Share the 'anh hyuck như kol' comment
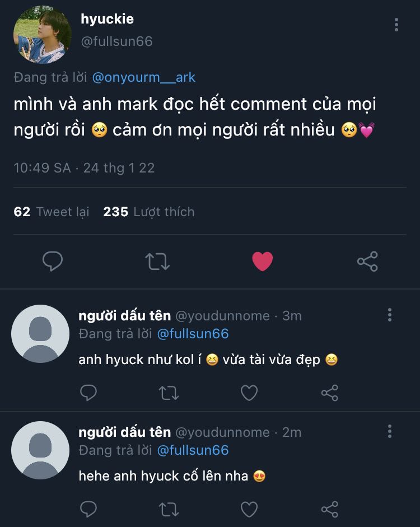This screenshot has width=420, height=527. pos(330,393)
